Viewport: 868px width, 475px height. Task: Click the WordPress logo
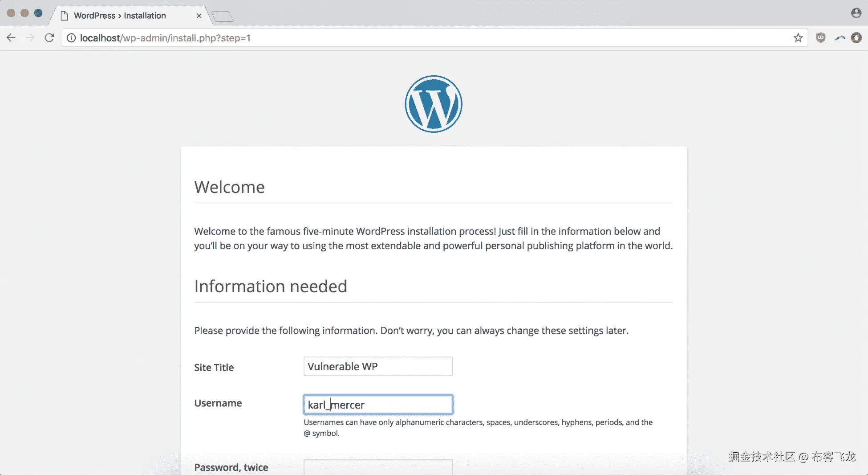tap(434, 104)
